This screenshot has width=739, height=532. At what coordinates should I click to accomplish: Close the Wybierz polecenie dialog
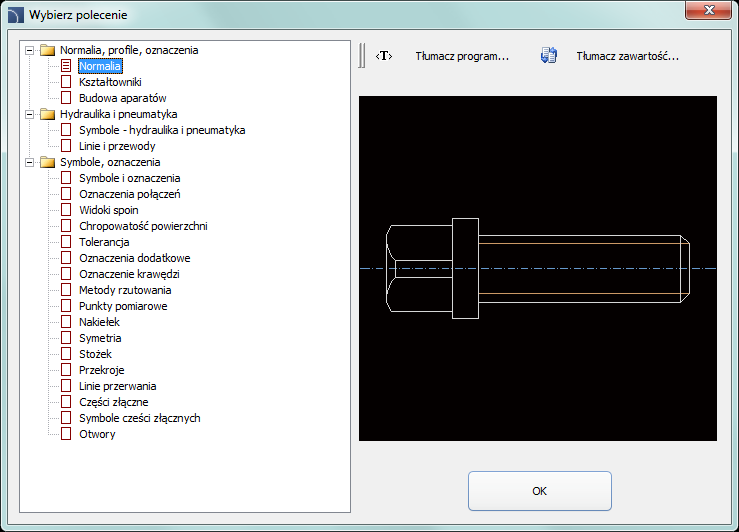(x=708, y=10)
